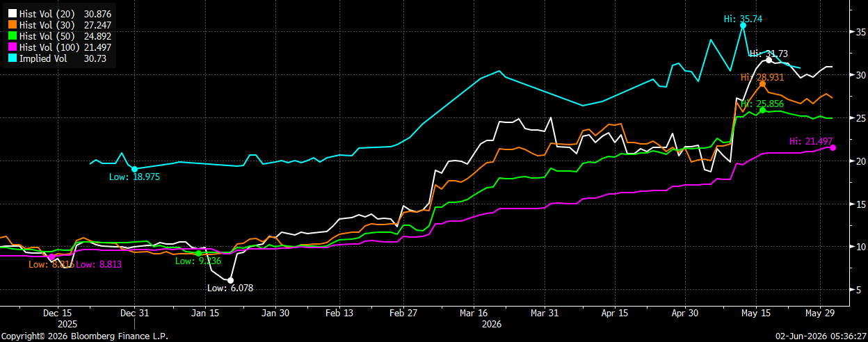
Task: Click the white Hi: 31.73 peak marker
Action: [769, 60]
